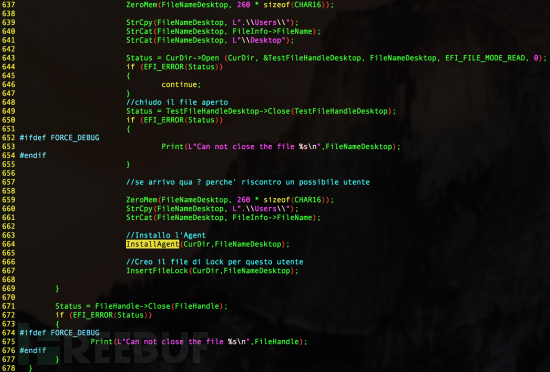Image resolution: width=550 pixels, height=372 pixels.
Task: Click the #ifdef FORCE_DEBUG on line 674
Action: point(59,333)
